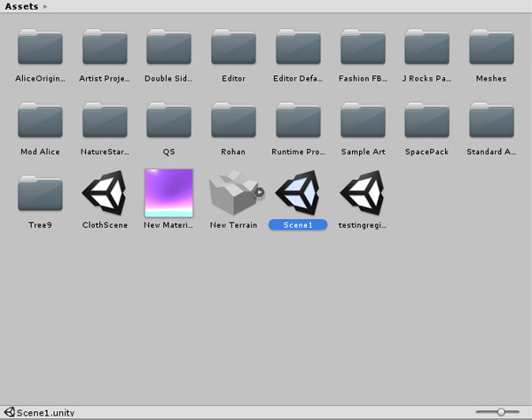The height and width of the screenshot is (420, 532).
Task: Click the Unity icon beside Scene1.unity
Action: pyautogui.click(x=10, y=412)
